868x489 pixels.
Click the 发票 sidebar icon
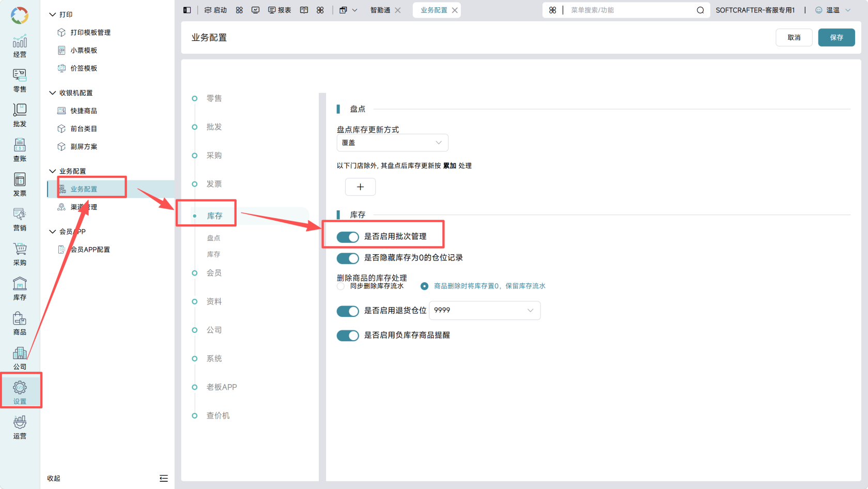(x=20, y=184)
